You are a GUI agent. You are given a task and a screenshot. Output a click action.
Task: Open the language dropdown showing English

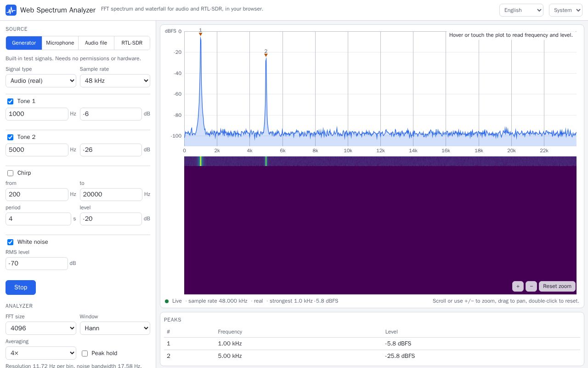click(521, 10)
